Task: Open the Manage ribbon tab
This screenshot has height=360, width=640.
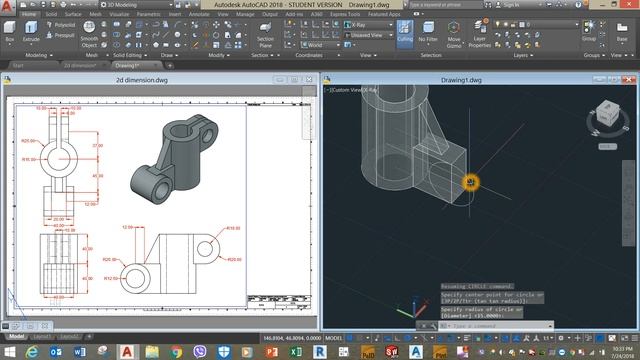Action: coord(245,14)
